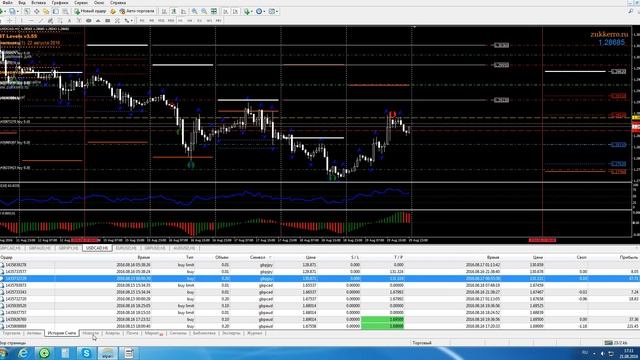This screenshot has width=640, height=360.
Task: Open Internet Explorer from the taskbar
Action: [x=23, y=353]
